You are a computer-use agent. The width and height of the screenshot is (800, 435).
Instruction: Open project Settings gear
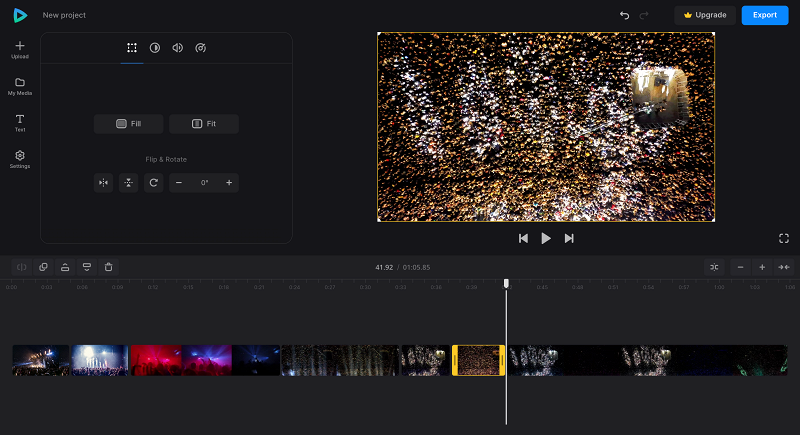(x=20, y=159)
